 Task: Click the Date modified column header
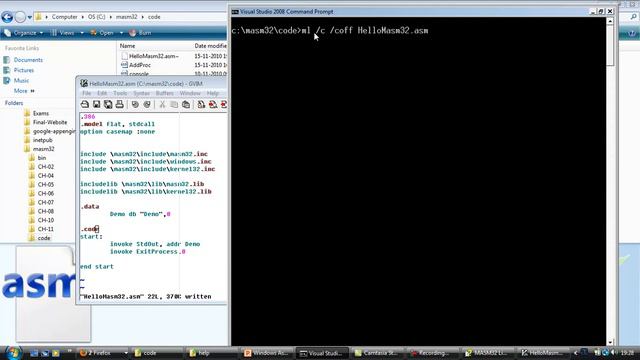(x=210, y=46)
